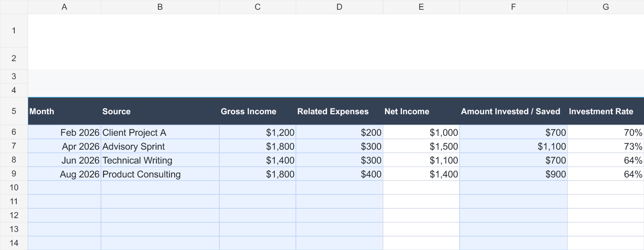Select column G header

point(606,7)
